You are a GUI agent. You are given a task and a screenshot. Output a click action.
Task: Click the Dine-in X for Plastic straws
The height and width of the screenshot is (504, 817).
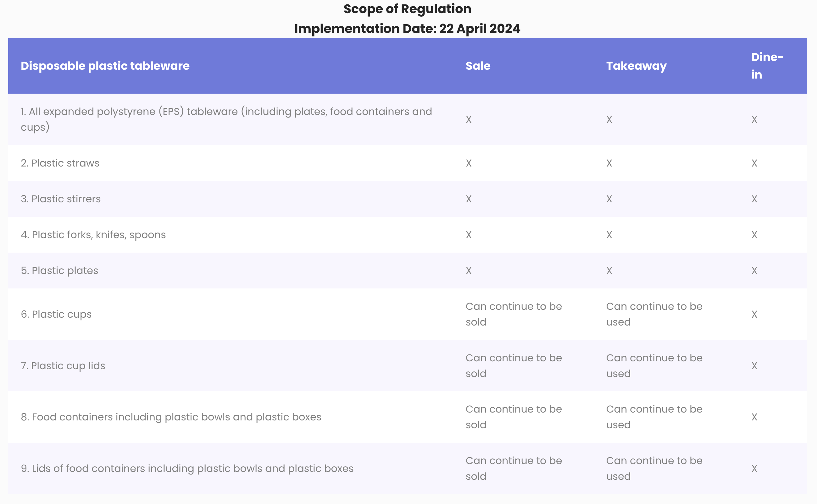click(x=754, y=163)
